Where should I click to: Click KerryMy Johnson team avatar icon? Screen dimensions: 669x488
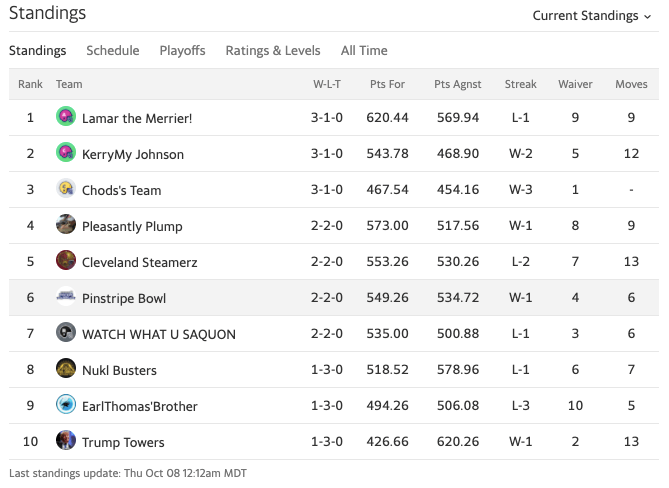66,153
